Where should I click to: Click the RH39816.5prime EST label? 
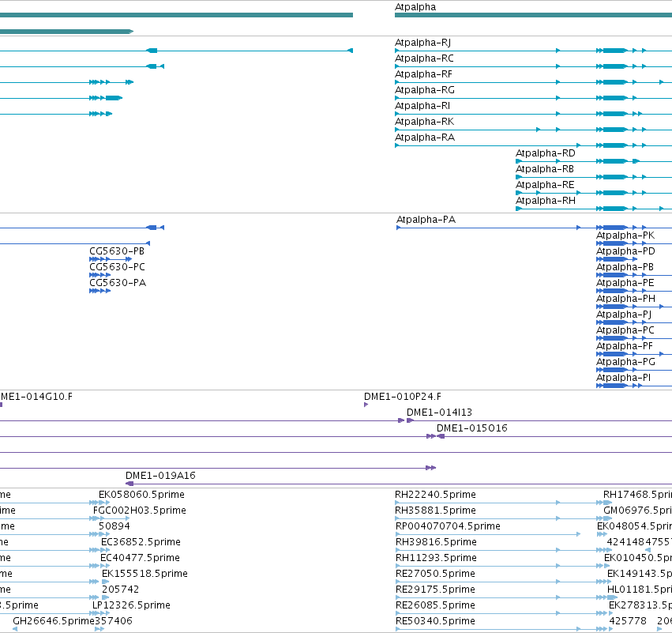tap(436, 543)
